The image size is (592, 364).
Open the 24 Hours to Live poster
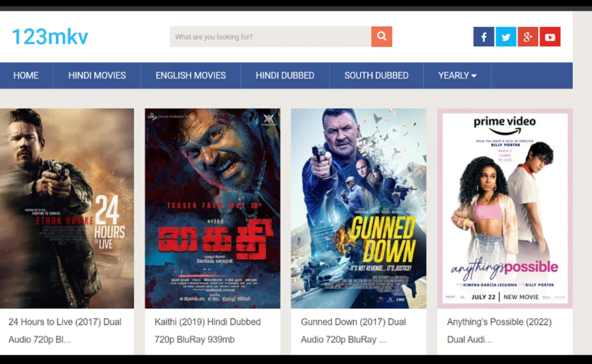[67, 208]
